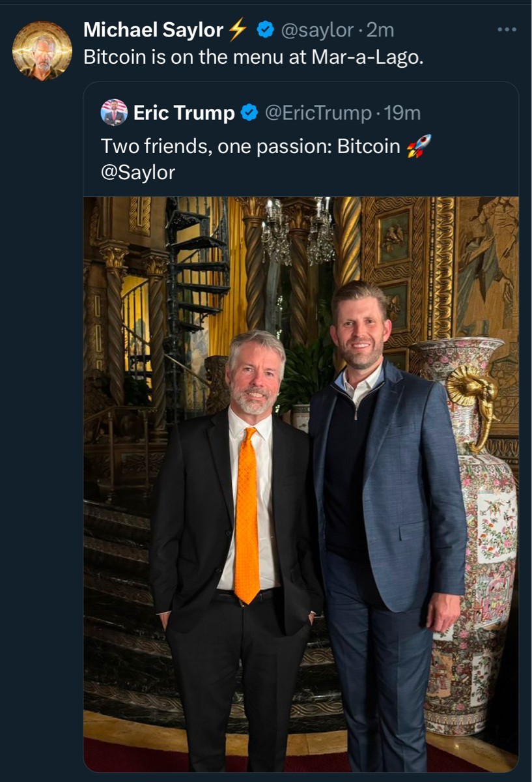Click the ornate floral vase in the photo
The image size is (532, 782).
[x=474, y=534]
